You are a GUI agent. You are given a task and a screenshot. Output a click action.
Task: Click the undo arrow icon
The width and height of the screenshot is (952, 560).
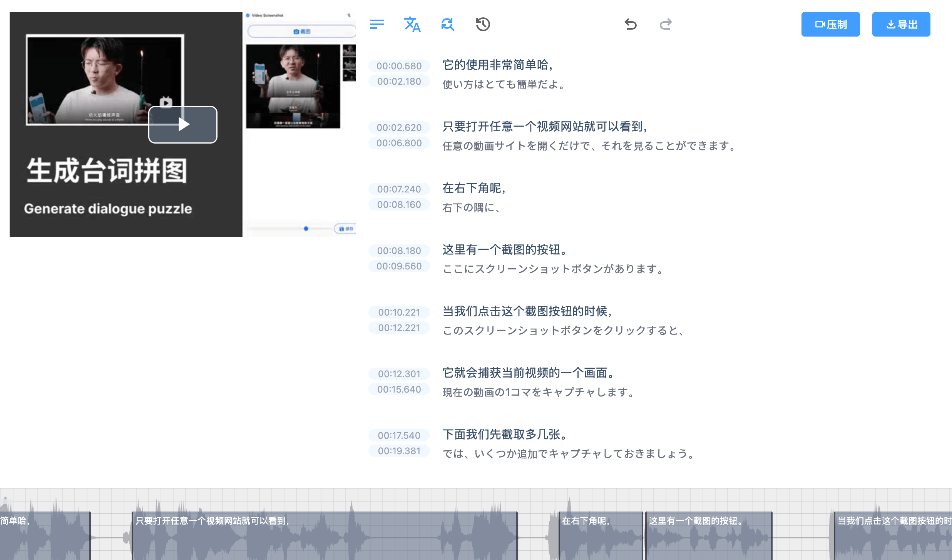tap(631, 25)
